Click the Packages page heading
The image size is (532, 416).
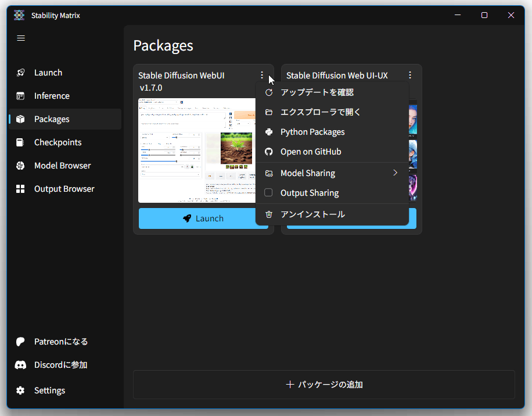coord(163,45)
